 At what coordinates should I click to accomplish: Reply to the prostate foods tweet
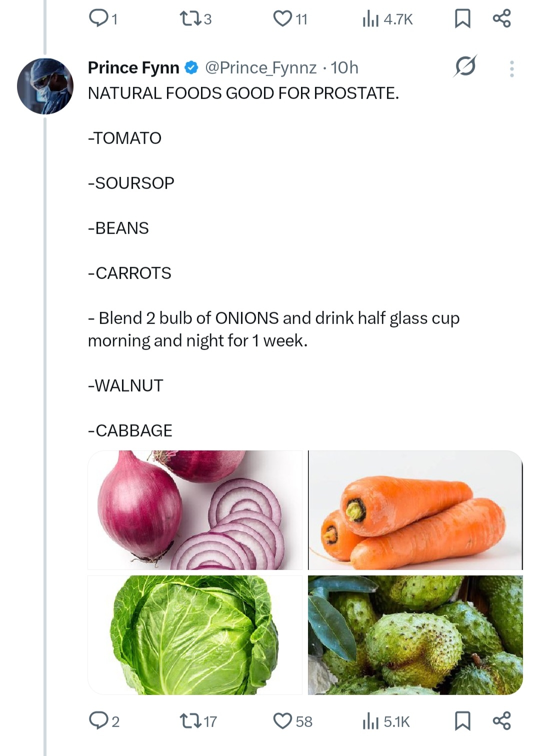click(98, 720)
